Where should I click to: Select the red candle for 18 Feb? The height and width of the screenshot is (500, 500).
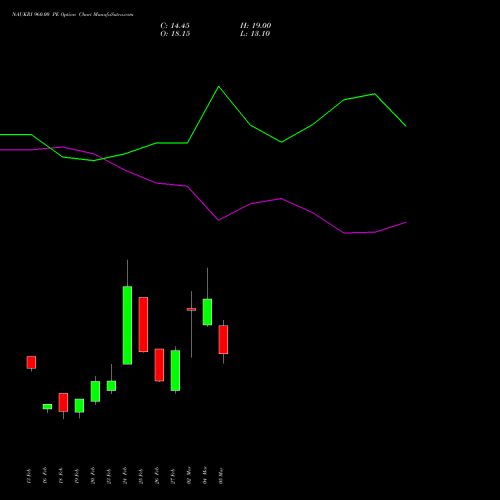[x=63, y=402]
